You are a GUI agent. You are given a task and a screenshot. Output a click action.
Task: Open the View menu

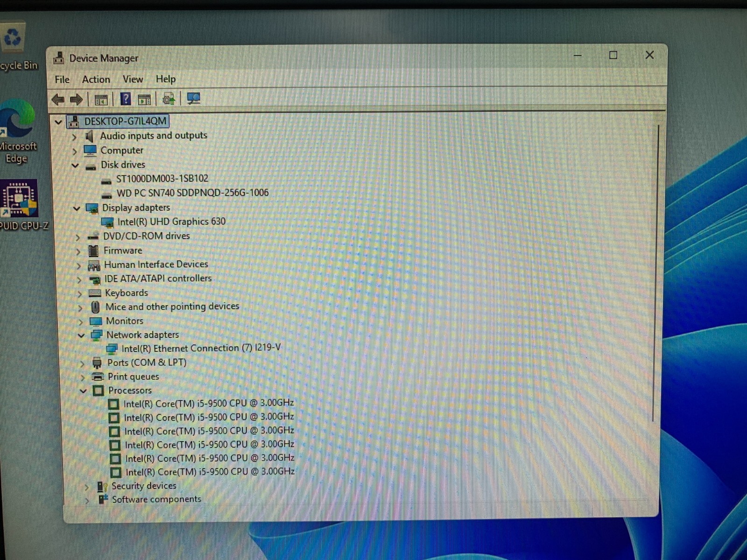pyautogui.click(x=133, y=79)
